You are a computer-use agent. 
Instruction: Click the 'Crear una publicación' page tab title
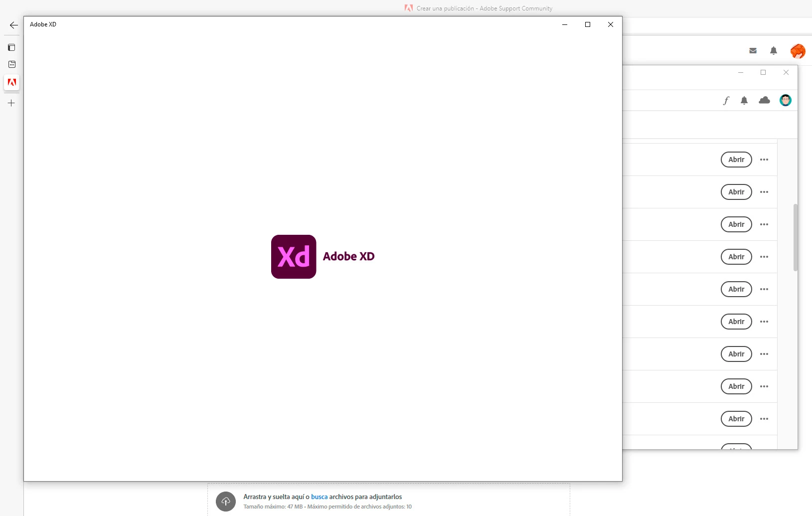(485, 8)
